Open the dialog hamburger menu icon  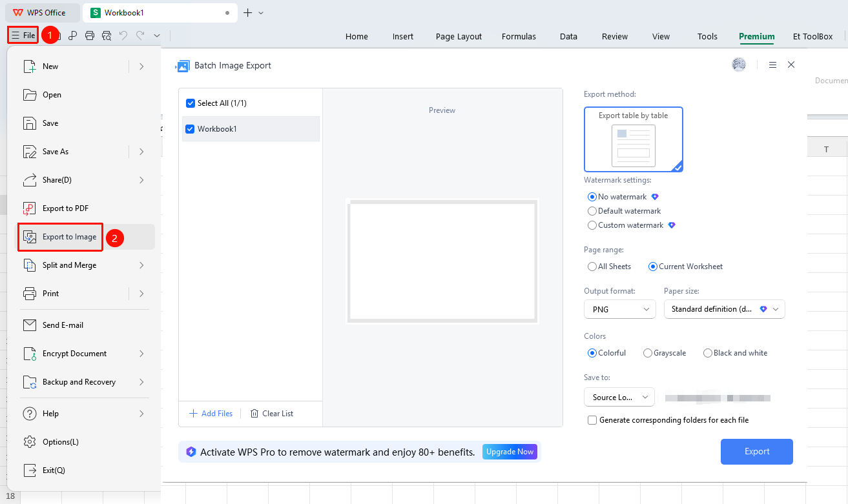[x=772, y=65]
